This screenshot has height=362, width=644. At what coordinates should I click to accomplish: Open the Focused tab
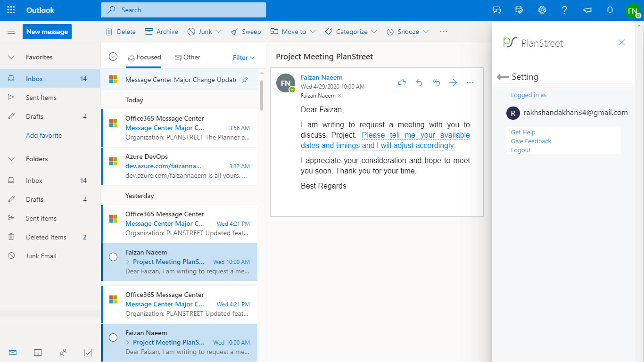[x=144, y=57]
